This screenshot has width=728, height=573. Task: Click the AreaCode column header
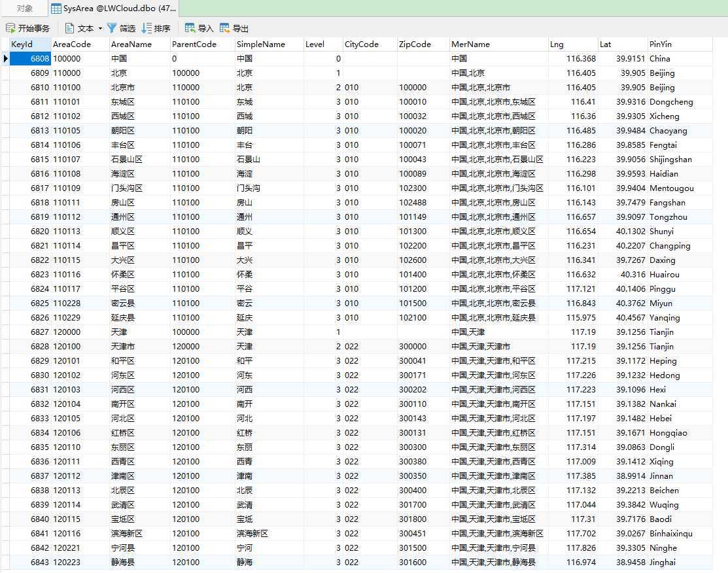(x=80, y=44)
